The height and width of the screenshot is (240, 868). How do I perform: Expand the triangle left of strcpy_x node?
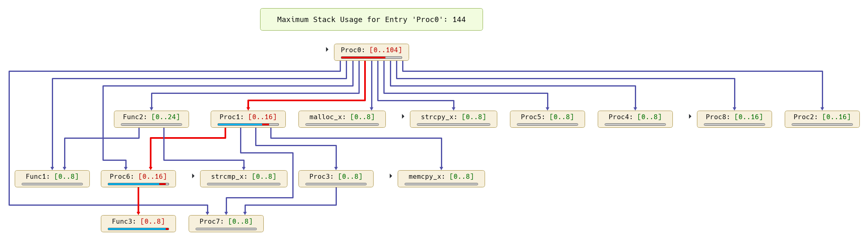point(403,116)
